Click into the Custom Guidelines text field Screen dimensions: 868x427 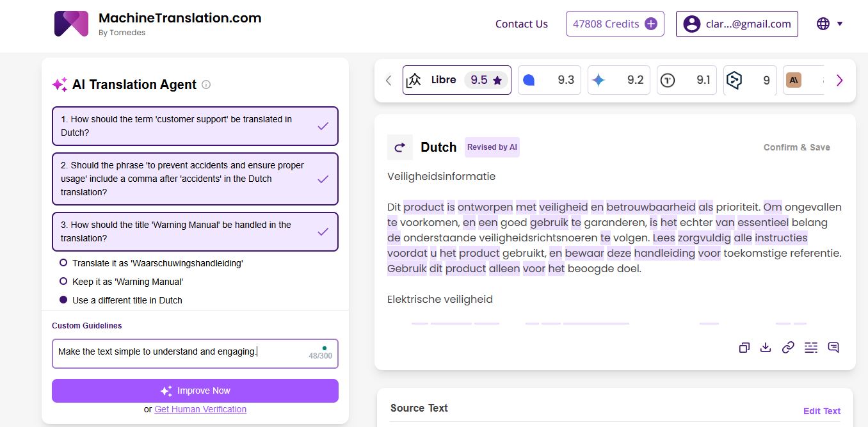pyautogui.click(x=179, y=353)
